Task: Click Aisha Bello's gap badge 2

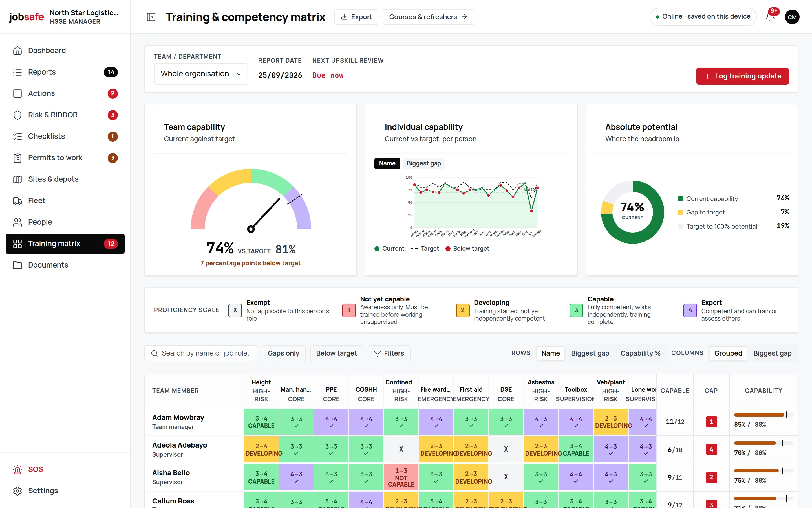Action: pos(711,478)
